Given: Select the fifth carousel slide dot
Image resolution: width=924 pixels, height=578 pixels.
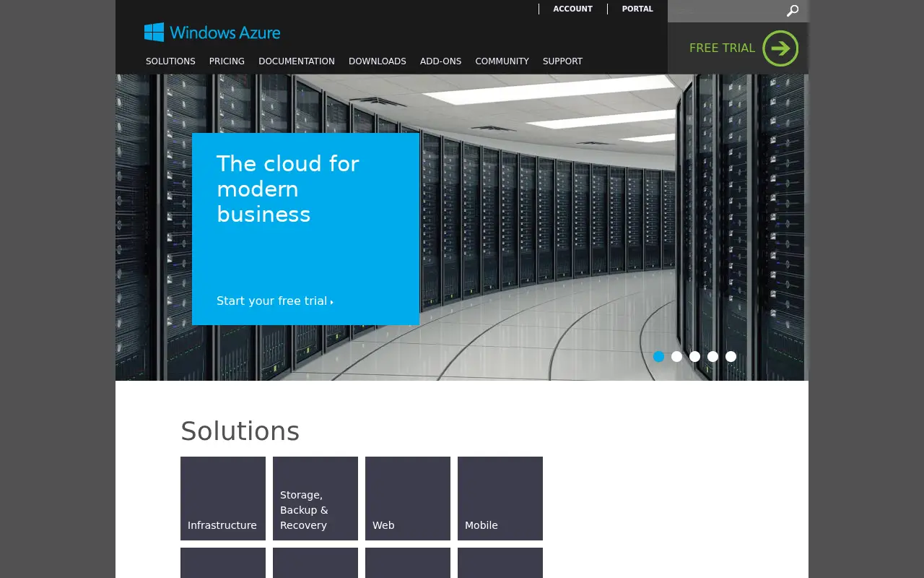Looking at the screenshot, I should pyautogui.click(x=731, y=356).
